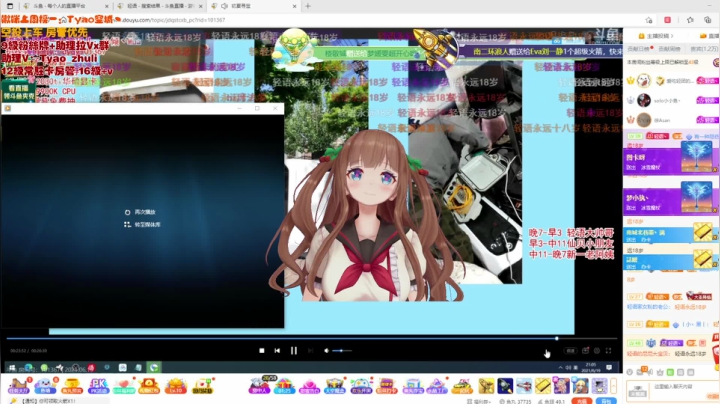Select the gift icon with 28/58 badge
Viewport: 720px width, 404px height.
[260, 385]
